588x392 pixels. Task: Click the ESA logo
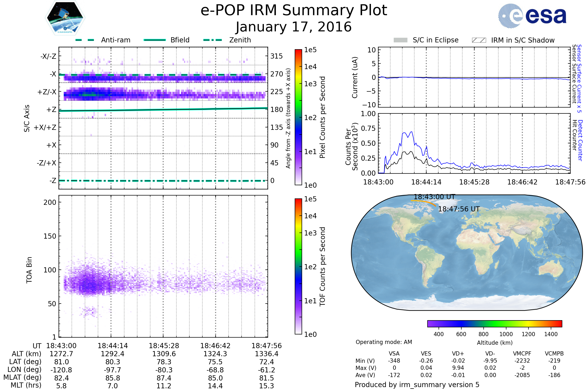pyautogui.click(x=532, y=16)
